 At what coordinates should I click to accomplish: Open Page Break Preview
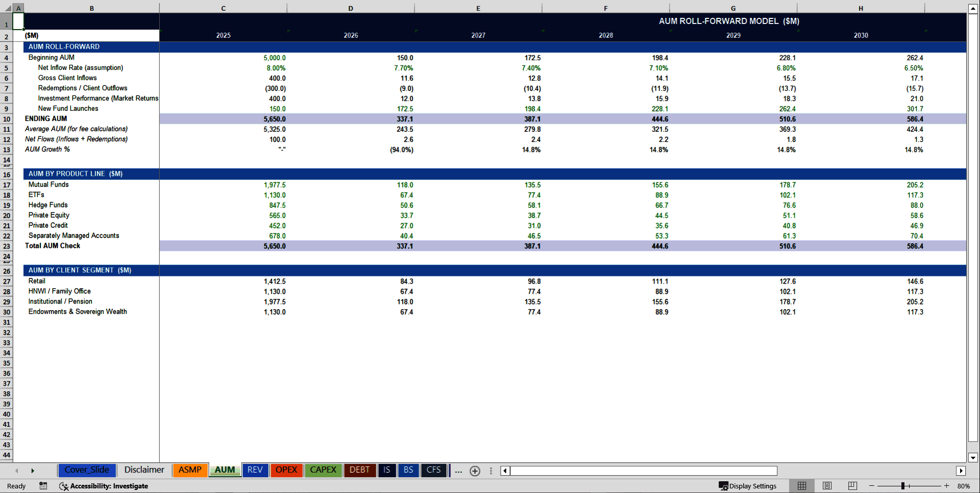tap(851, 486)
